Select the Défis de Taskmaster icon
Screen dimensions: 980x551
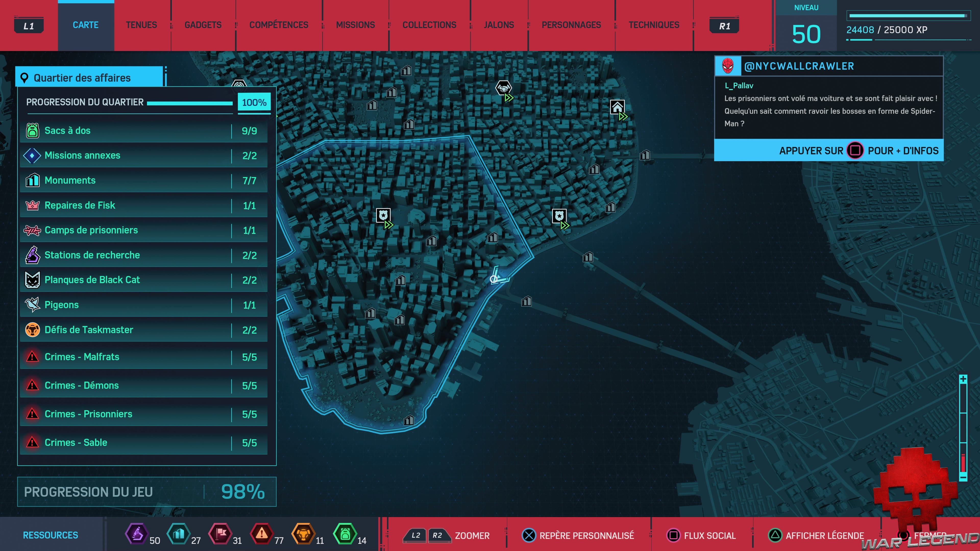pos(32,330)
